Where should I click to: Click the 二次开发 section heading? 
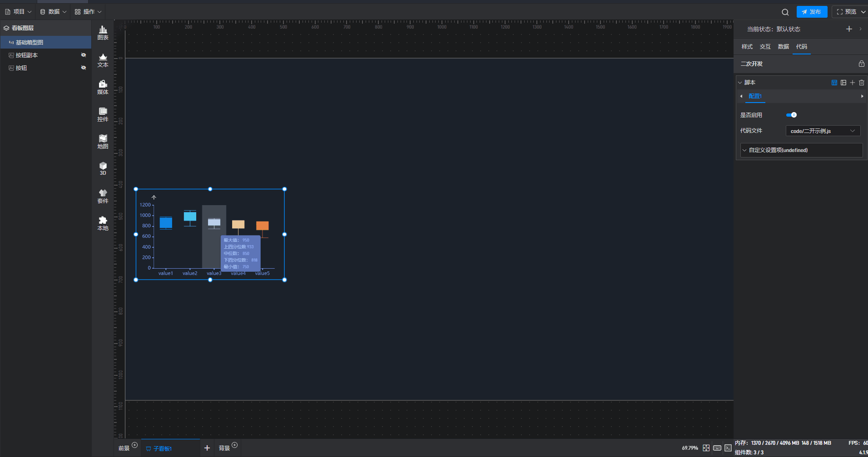click(x=752, y=64)
